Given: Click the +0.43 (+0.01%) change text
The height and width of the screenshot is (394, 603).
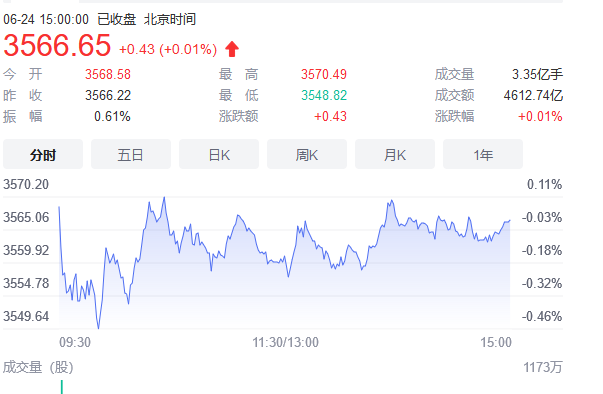Looking at the screenshot, I should click(x=168, y=50).
